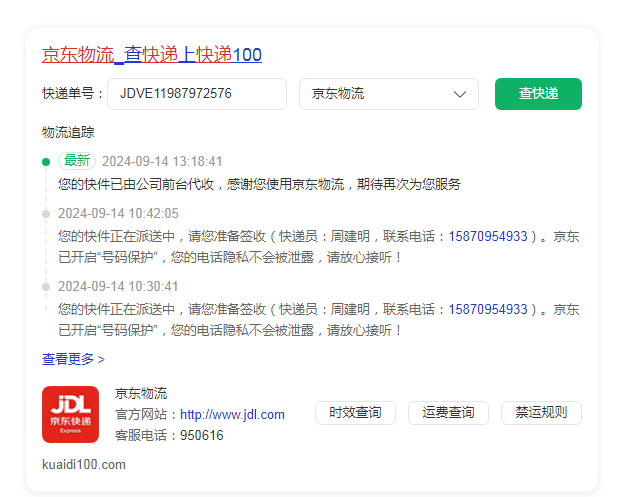Open the 时效查询 button
The width and height of the screenshot is (628, 497).
355,413
